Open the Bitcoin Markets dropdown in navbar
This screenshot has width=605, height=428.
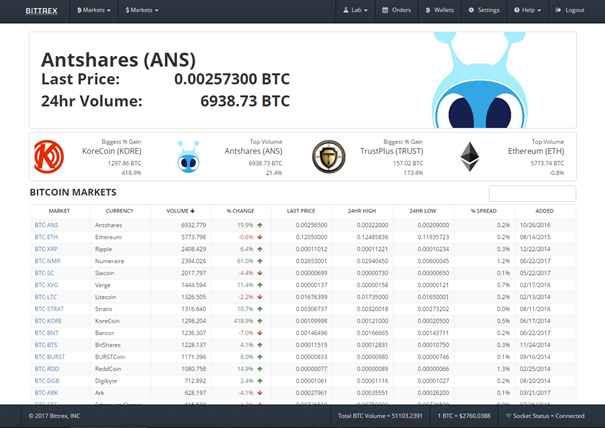pos(94,10)
